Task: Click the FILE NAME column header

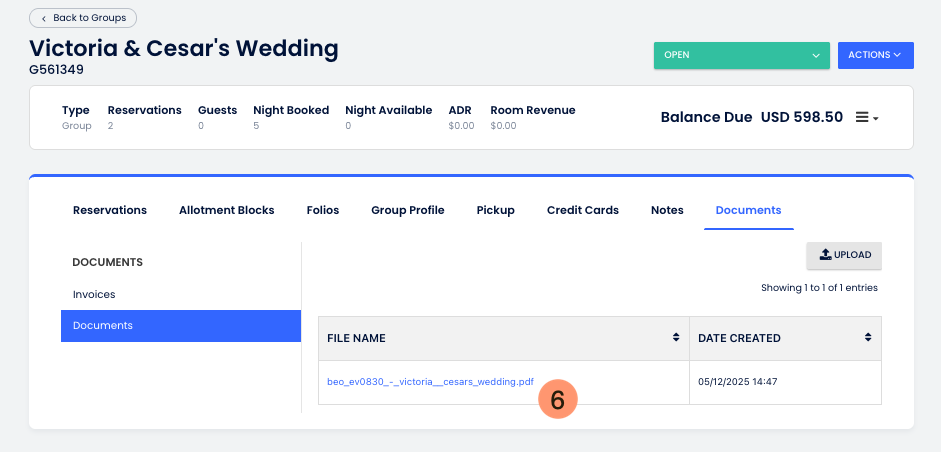Action: coord(357,338)
